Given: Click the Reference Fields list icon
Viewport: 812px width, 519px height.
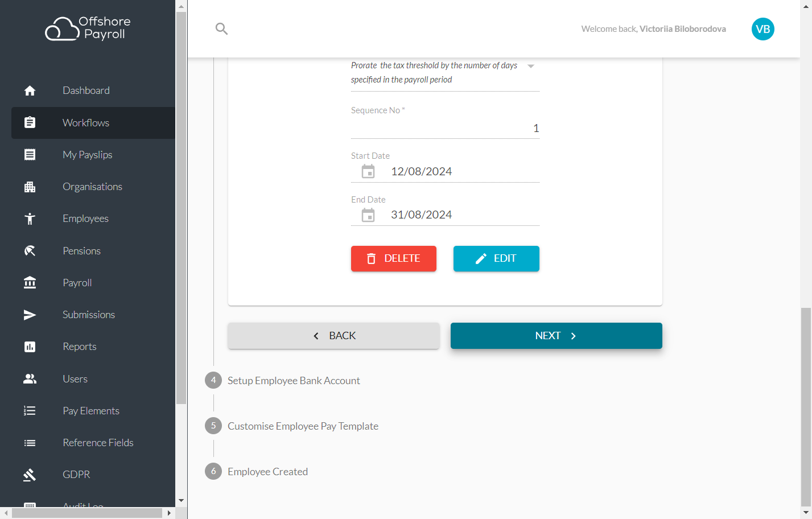Looking at the screenshot, I should 30,443.
